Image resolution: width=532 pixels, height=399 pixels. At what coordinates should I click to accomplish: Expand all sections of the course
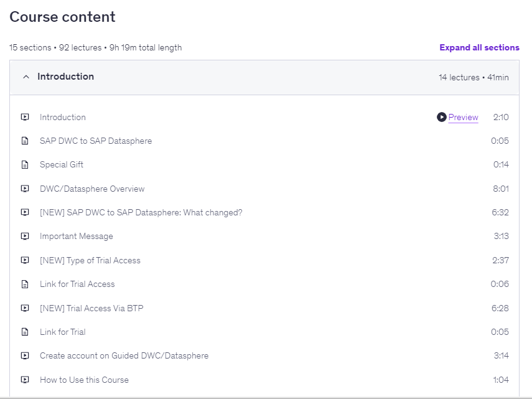click(x=479, y=47)
